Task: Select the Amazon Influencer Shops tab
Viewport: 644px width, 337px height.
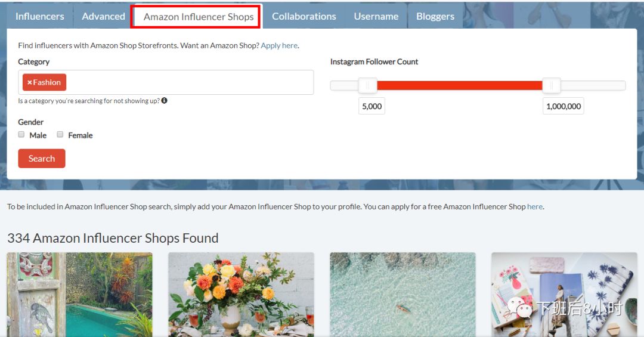Action: [199, 17]
